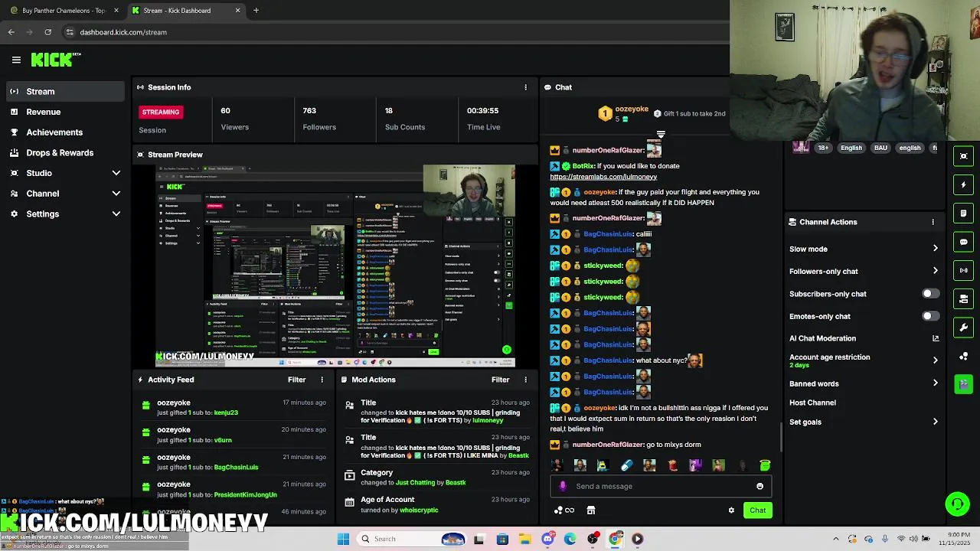Click the focus frame widget in right sidebar
Image resolution: width=980 pixels, height=551 pixels.
click(963, 156)
